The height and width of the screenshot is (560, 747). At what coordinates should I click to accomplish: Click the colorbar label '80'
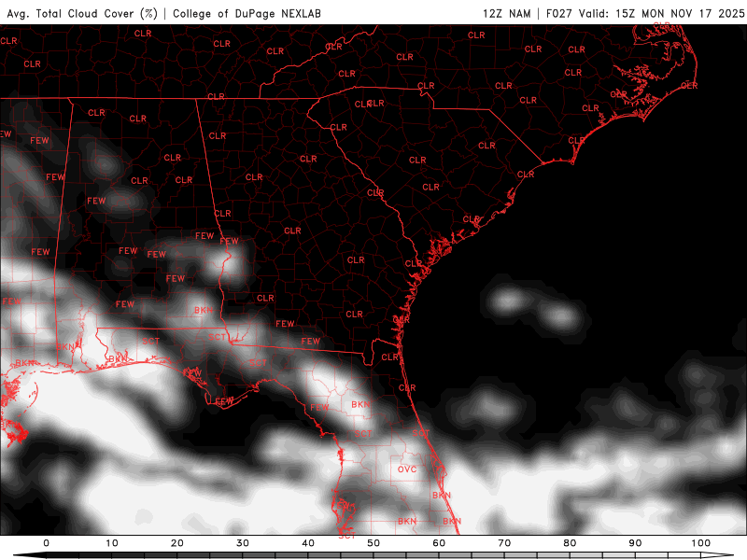coord(570,543)
